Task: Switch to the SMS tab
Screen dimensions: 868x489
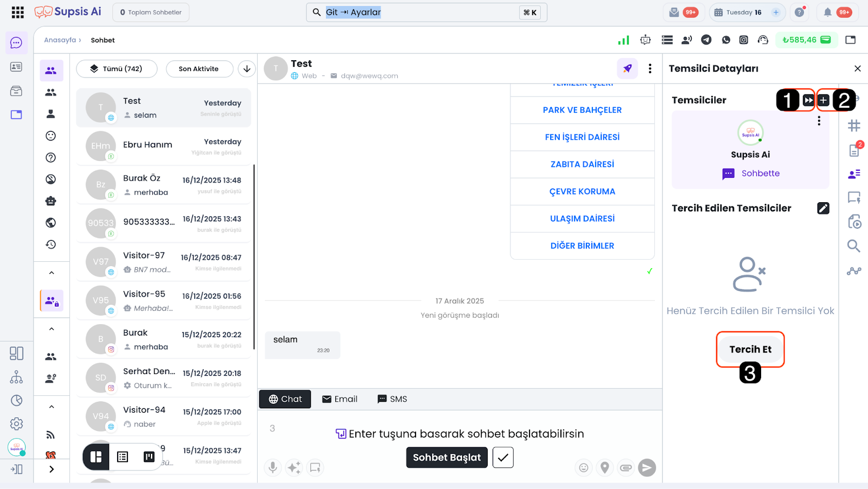Action: click(392, 399)
